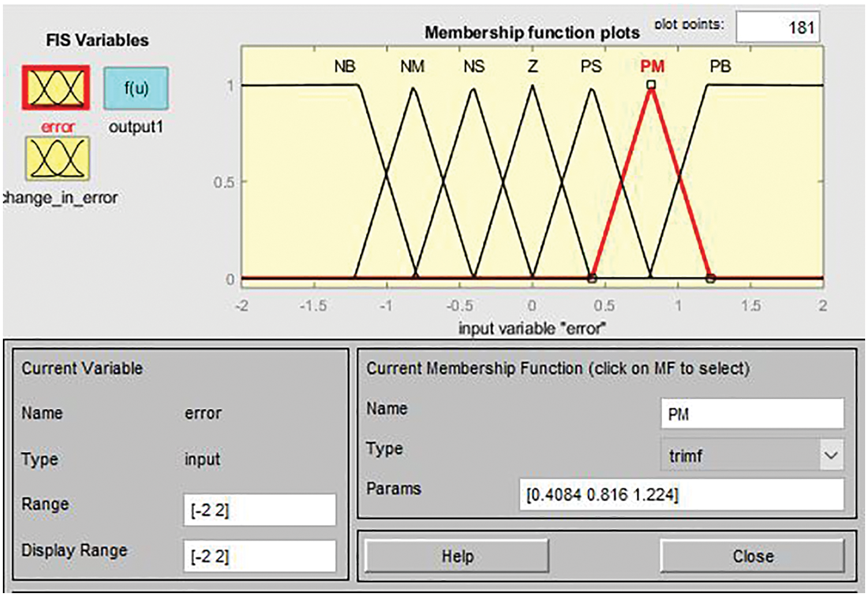Select the PS membership function label
Screen dimensions: 868x596
tap(591, 67)
